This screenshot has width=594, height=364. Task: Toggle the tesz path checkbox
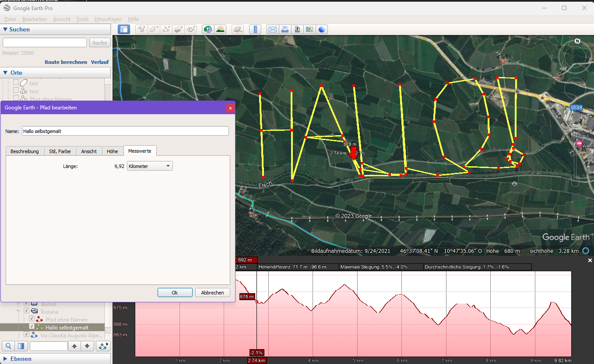pyautogui.click(x=16, y=91)
